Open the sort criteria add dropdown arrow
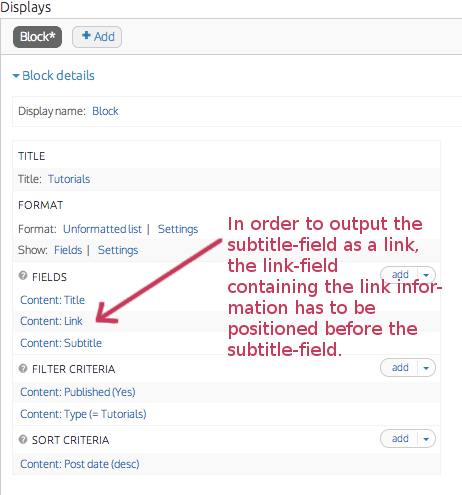462x495 pixels. tap(426, 439)
